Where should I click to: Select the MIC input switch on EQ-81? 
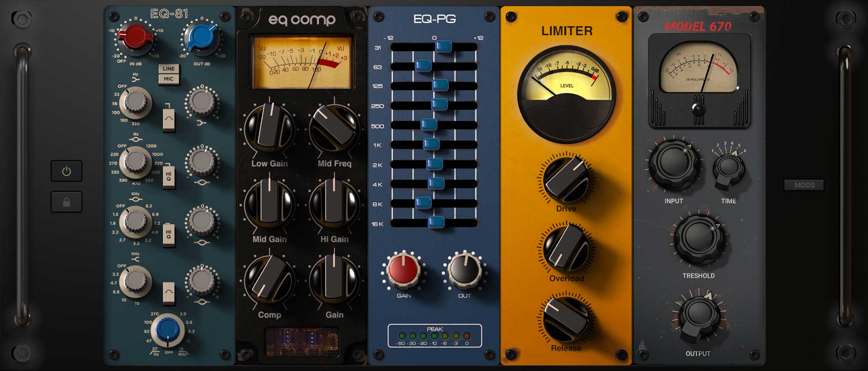(x=169, y=79)
